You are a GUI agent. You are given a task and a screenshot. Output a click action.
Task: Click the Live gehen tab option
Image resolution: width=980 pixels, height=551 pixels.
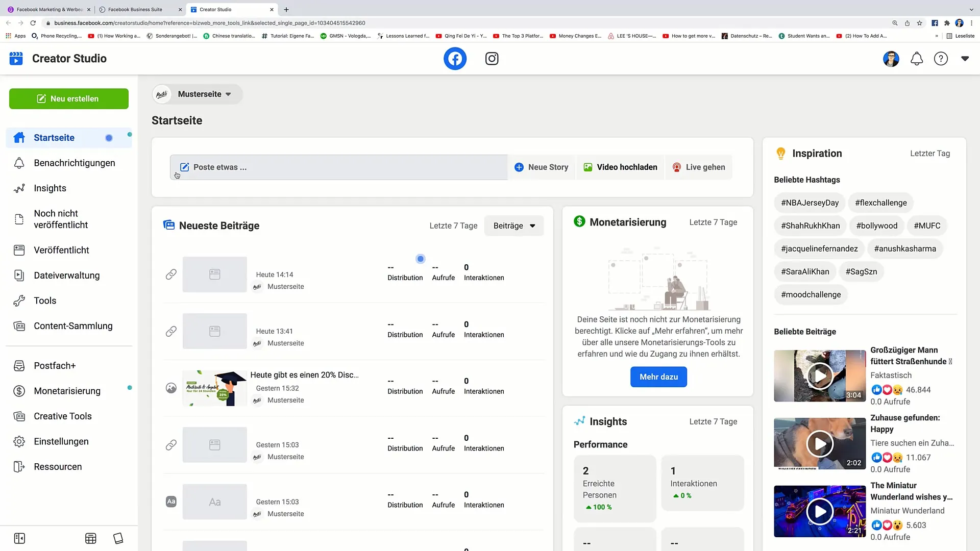point(699,167)
